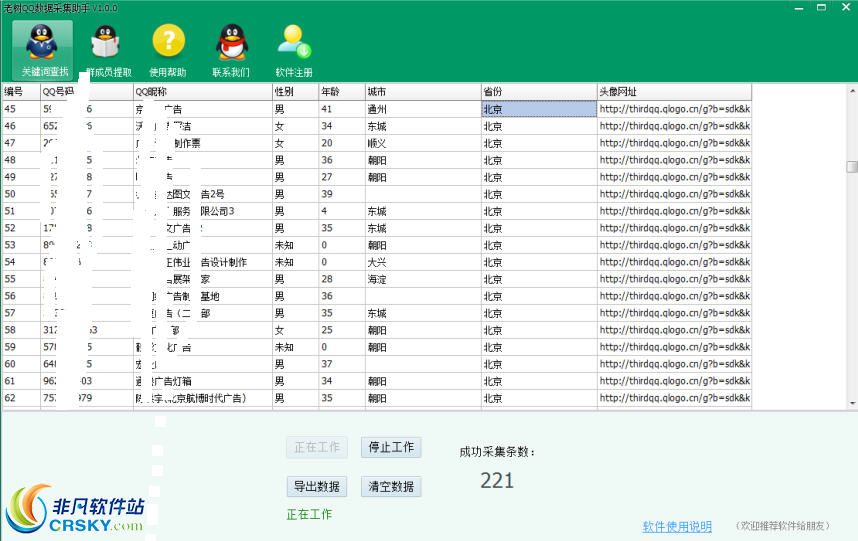Click the QQ号码 column header
The width and height of the screenshot is (858, 541).
[86, 91]
